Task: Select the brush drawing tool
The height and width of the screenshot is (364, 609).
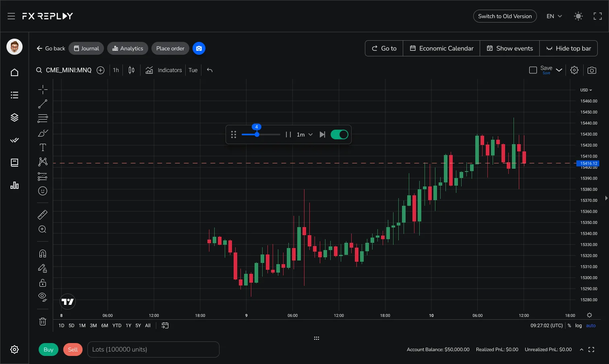Action: pos(43,133)
